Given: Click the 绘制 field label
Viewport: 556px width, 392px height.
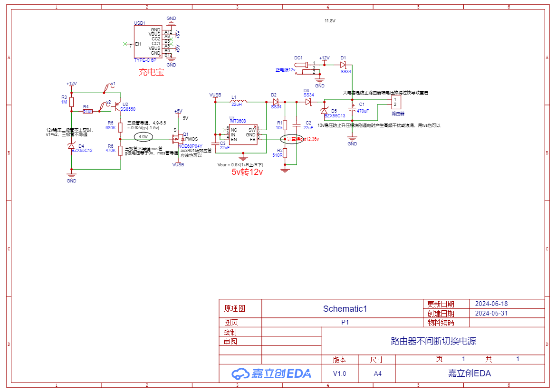Looking at the screenshot, I should (x=230, y=332).
